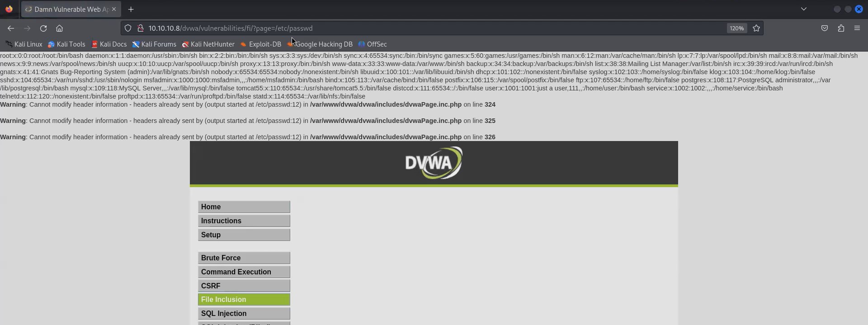Close the Damn Vulnerable Web App tab
The height and width of the screenshot is (325, 868).
pos(114,9)
